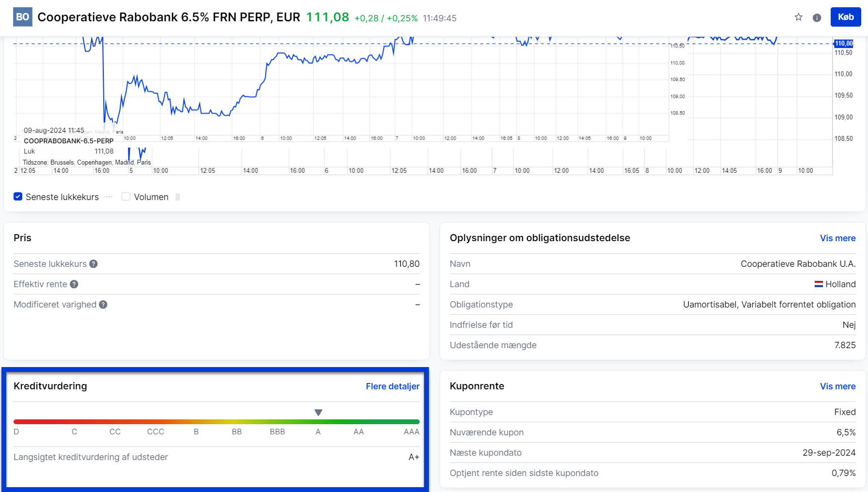
Task: Click the Holland flag icon
Action: 819,284
